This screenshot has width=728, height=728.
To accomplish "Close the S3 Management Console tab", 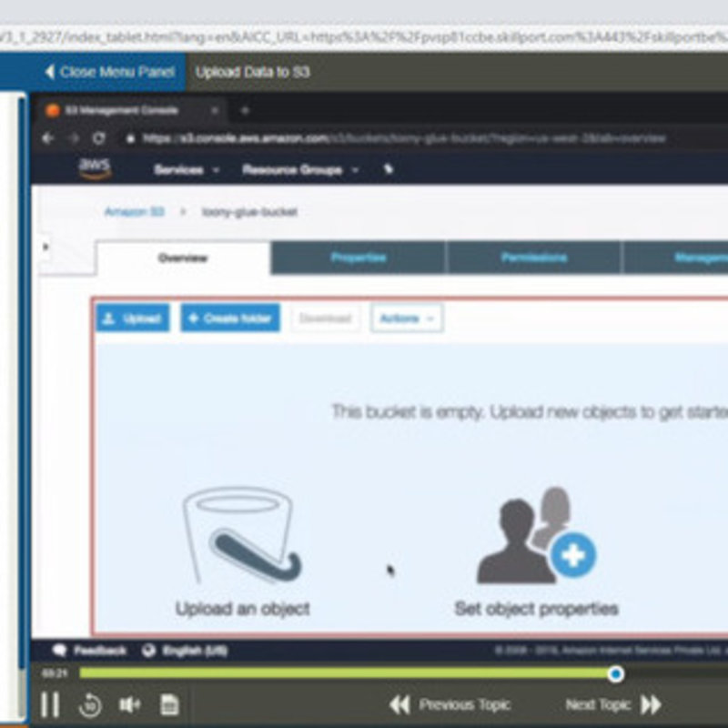I will [215, 110].
